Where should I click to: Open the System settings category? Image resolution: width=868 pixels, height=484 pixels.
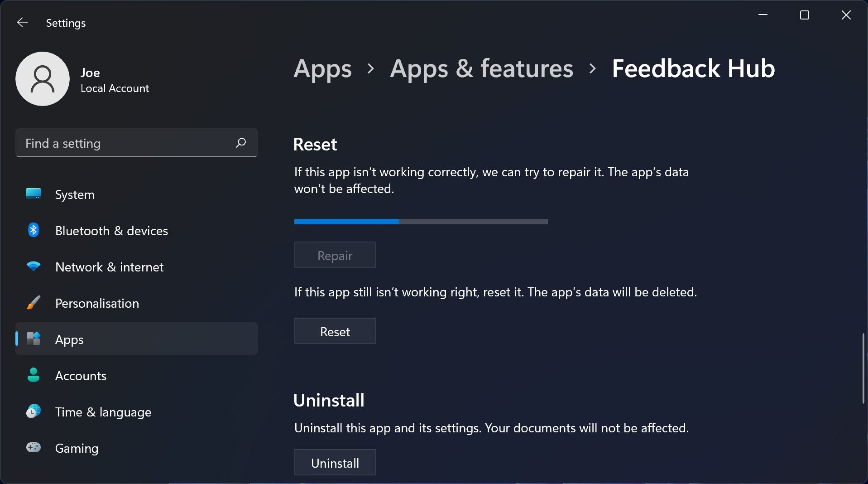click(137, 194)
